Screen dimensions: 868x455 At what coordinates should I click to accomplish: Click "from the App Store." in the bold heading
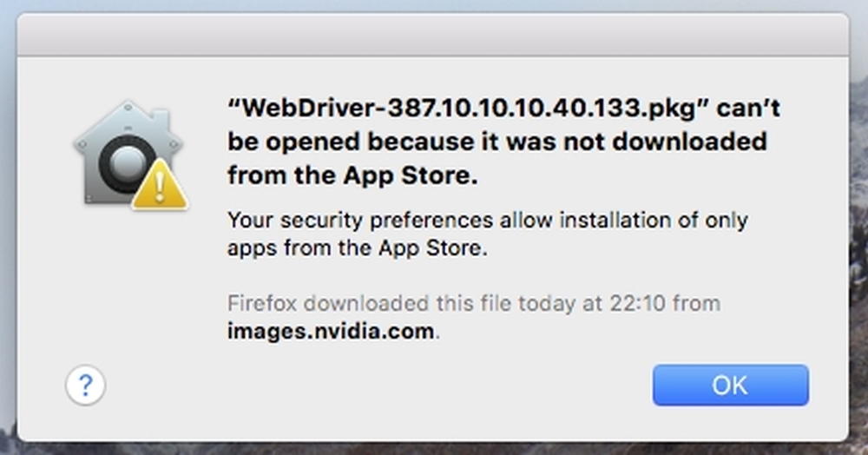pos(352,175)
